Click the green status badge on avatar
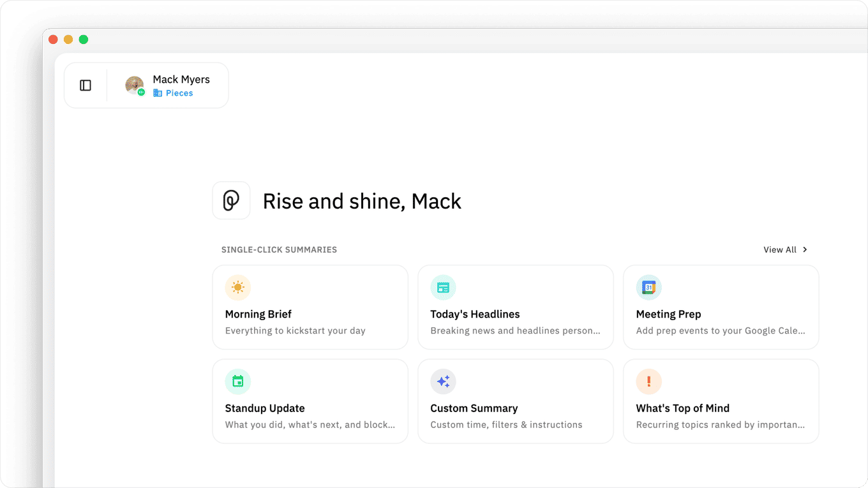This screenshot has height=488, width=868. [x=141, y=92]
